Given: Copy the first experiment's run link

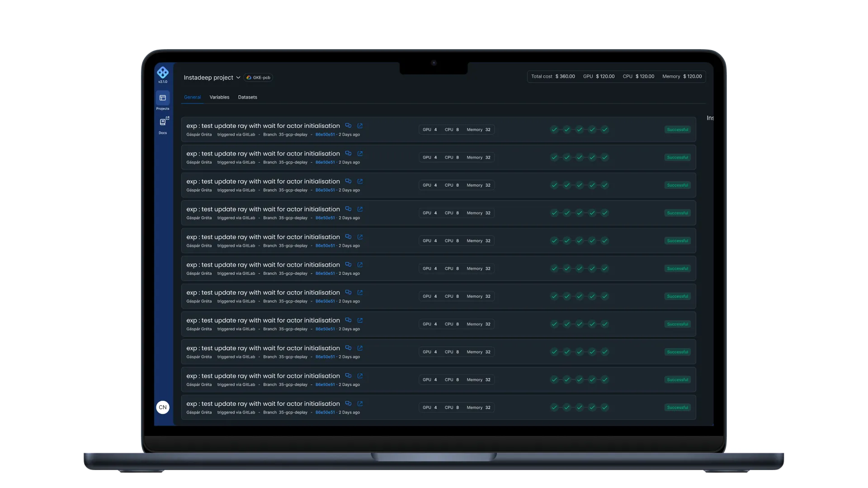Looking at the screenshot, I should click(348, 126).
